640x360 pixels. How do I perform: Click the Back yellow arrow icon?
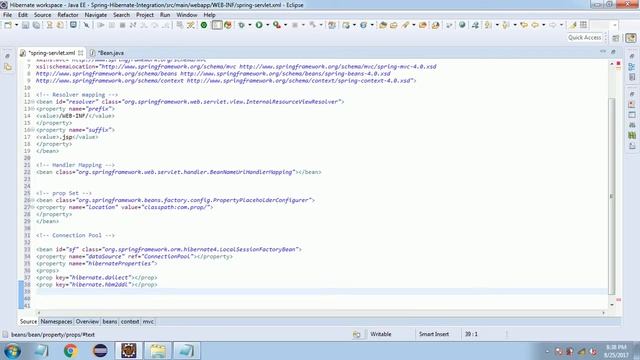click(x=535, y=25)
